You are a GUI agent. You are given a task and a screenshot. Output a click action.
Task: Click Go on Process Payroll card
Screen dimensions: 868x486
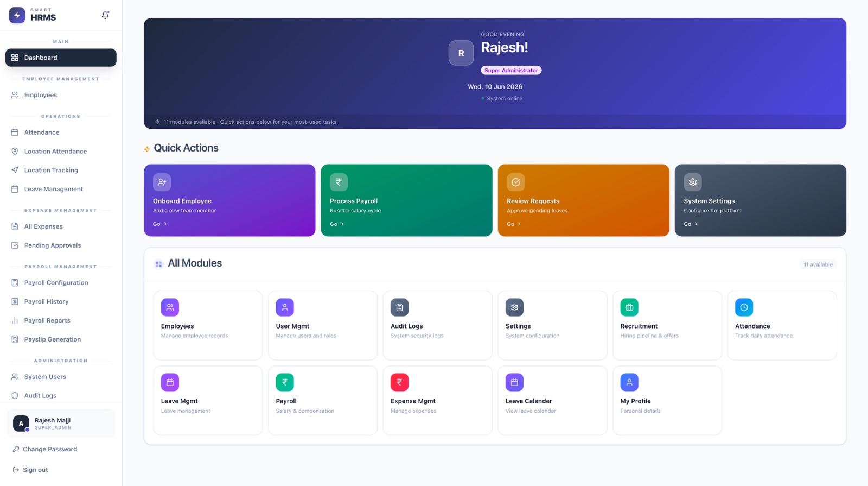click(x=336, y=224)
